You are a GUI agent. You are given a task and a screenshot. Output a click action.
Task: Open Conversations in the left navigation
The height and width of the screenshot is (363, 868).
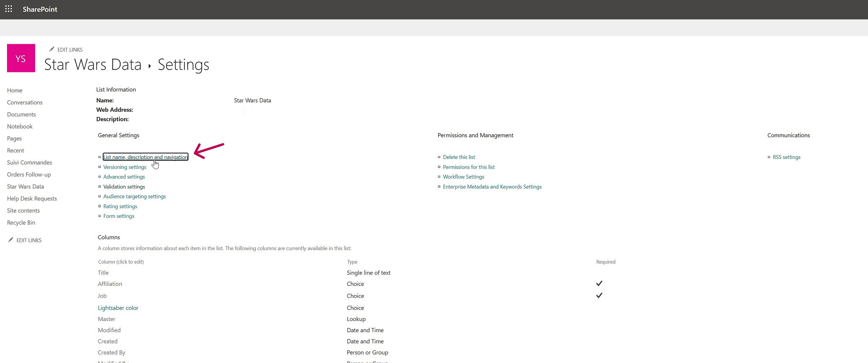click(x=25, y=102)
